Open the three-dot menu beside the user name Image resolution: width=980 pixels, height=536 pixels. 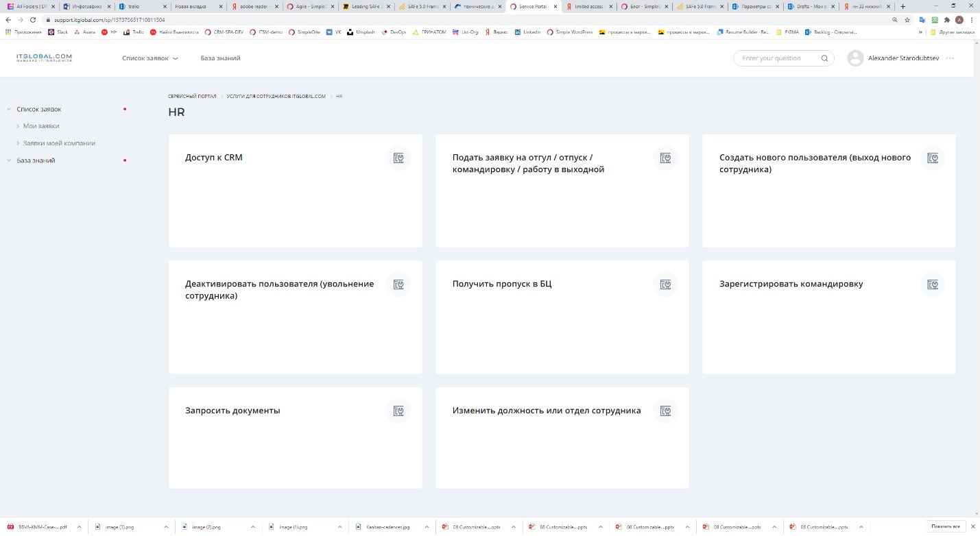(950, 58)
